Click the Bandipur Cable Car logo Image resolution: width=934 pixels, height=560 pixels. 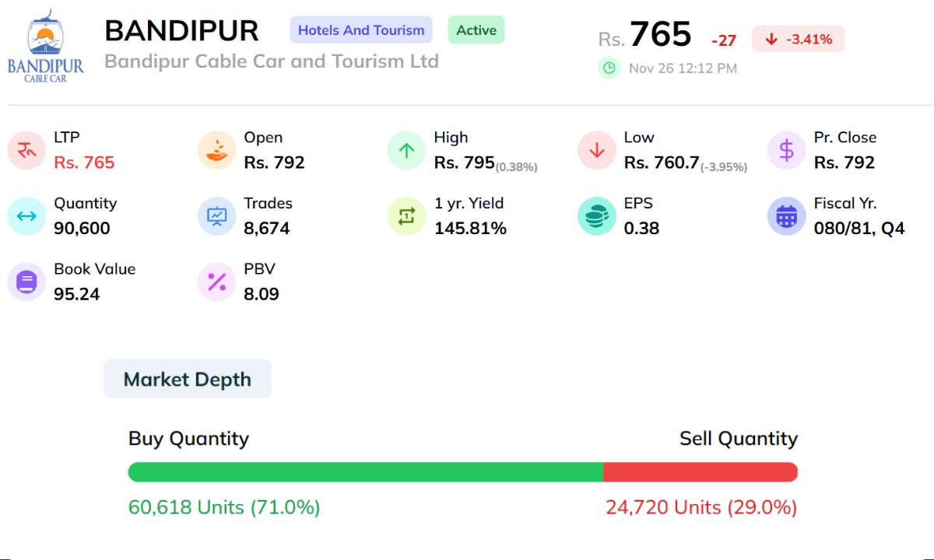click(x=45, y=46)
